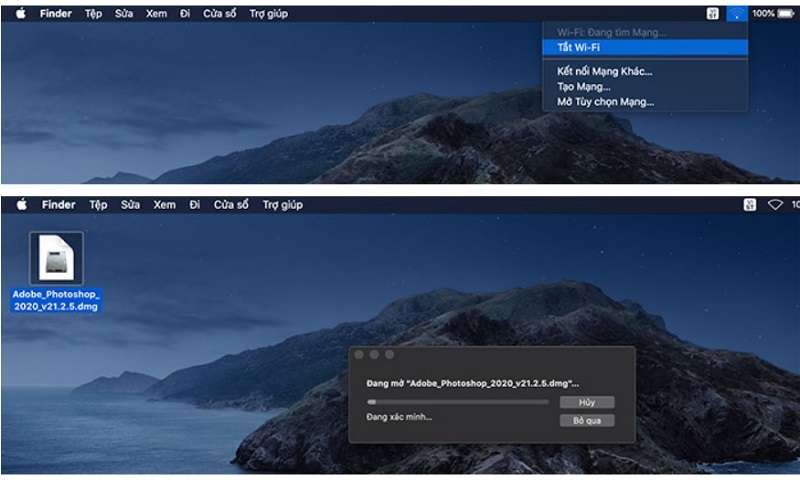Click the 'Bỏ qua' button to skip verification

pos(587,421)
